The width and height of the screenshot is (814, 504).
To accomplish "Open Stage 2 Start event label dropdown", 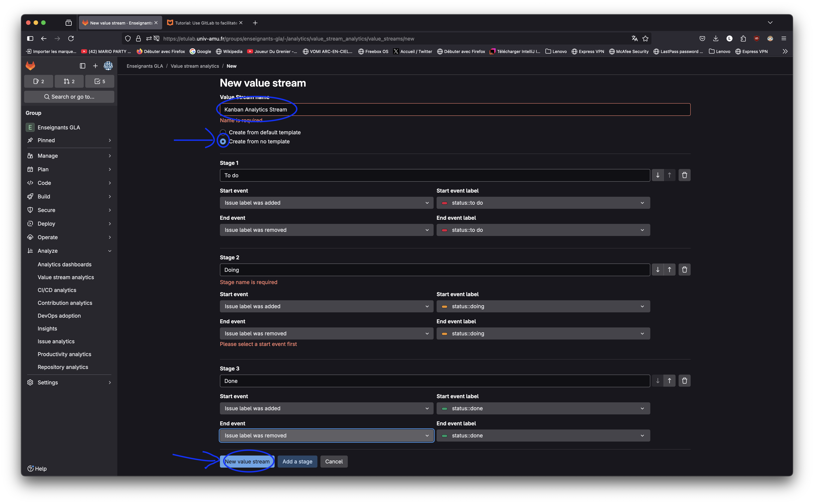I will pos(543,306).
